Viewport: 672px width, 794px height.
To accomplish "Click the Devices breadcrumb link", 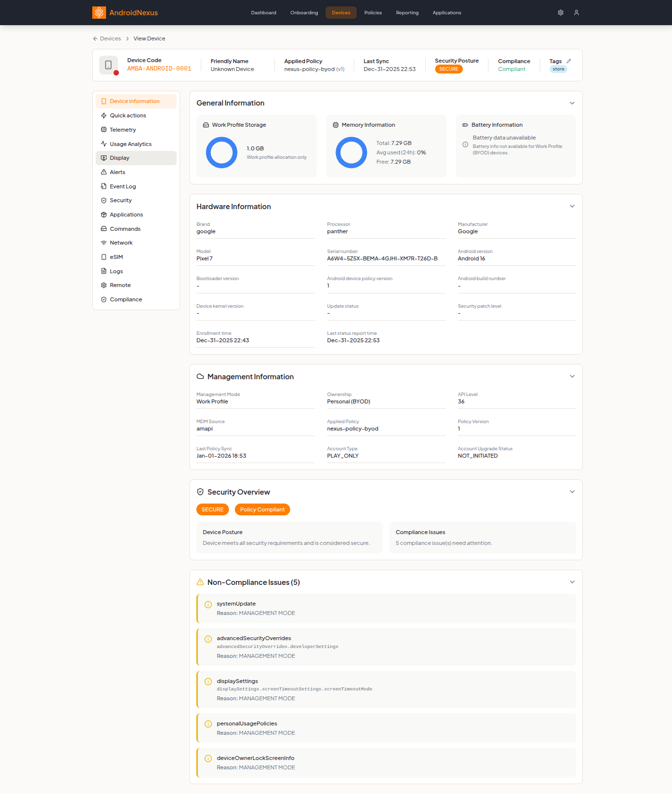I will 111,38.
